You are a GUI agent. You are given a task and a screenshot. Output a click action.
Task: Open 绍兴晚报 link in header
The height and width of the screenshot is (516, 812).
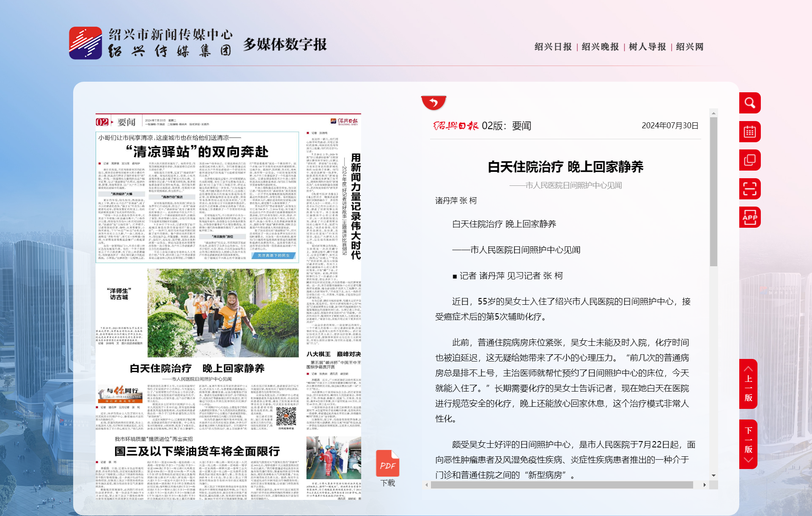click(x=600, y=47)
